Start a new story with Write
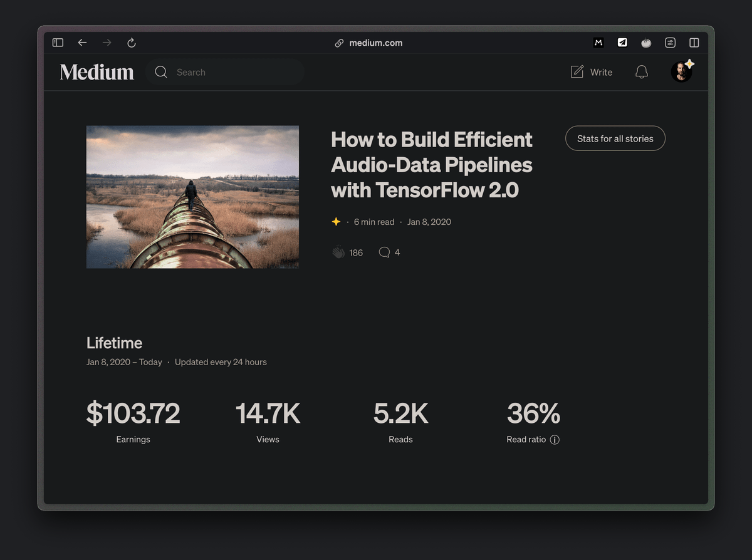Screen dimensions: 752x560 [x=592, y=72]
